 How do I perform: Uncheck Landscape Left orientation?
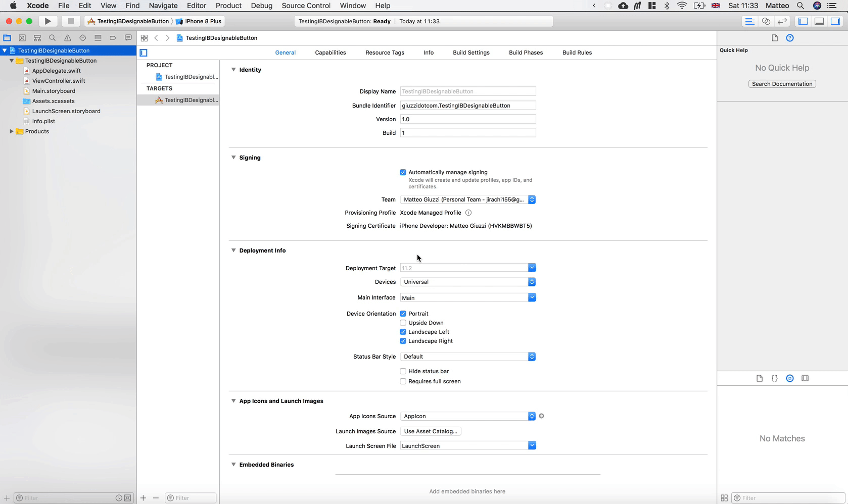coord(403,332)
